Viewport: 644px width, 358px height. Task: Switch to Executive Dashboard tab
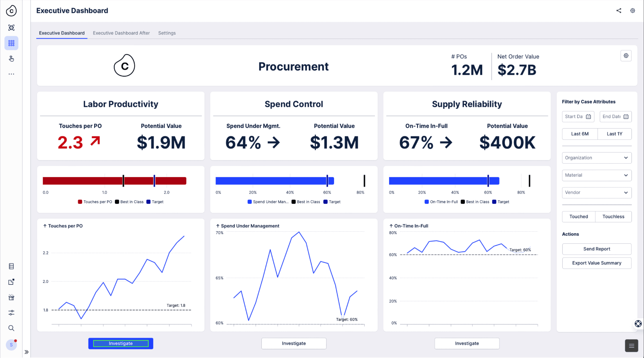(x=62, y=33)
